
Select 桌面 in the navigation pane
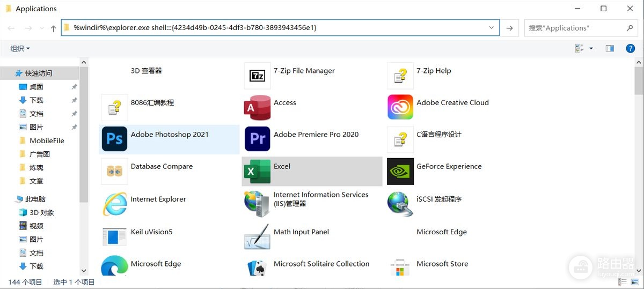click(x=36, y=87)
